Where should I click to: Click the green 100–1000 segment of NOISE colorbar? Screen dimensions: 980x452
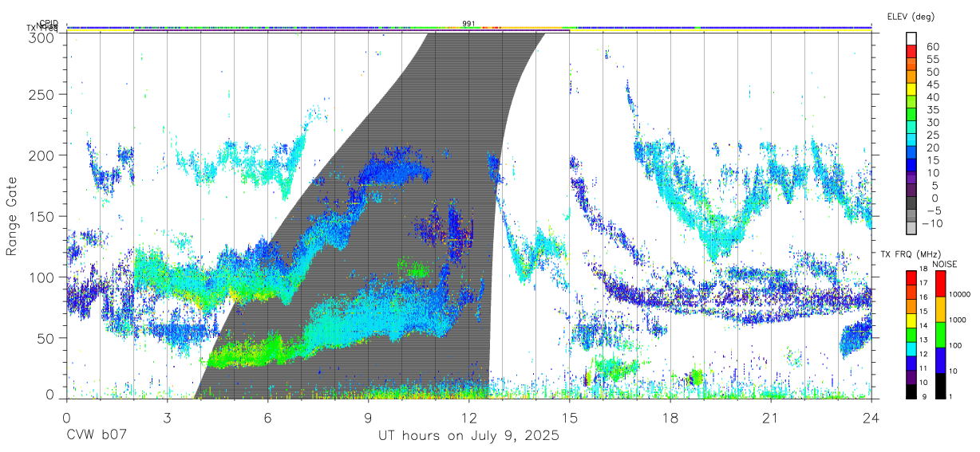939,335
